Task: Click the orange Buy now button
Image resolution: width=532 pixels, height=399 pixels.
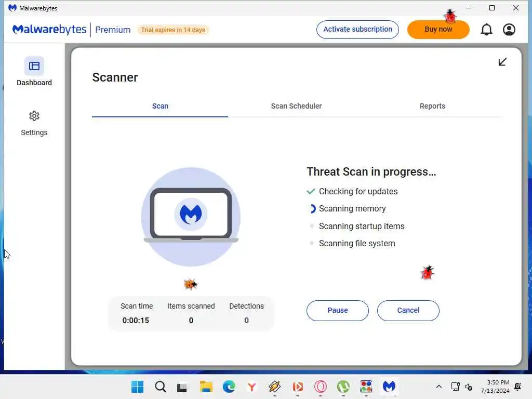Action: click(438, 30)
